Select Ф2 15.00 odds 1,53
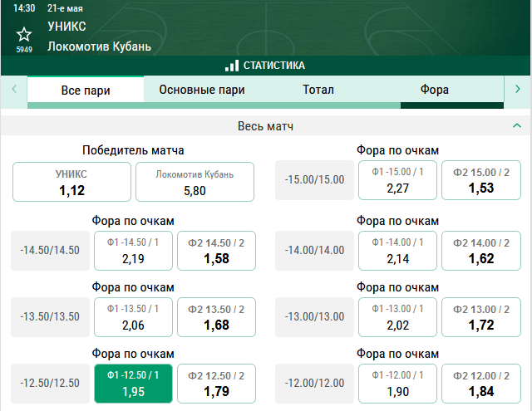Screen dimensions: 532x411 (481, 180)
